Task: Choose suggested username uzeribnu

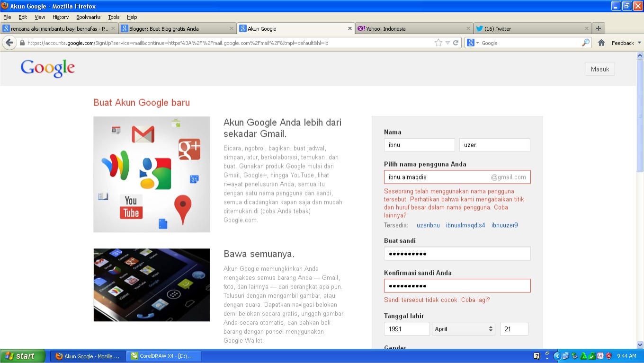Action: (428, 225)
